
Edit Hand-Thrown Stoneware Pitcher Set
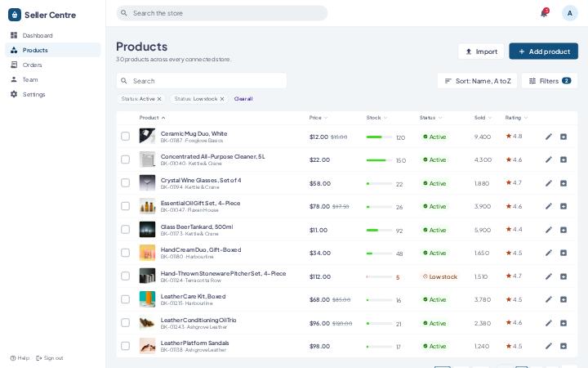pos(548,276)
